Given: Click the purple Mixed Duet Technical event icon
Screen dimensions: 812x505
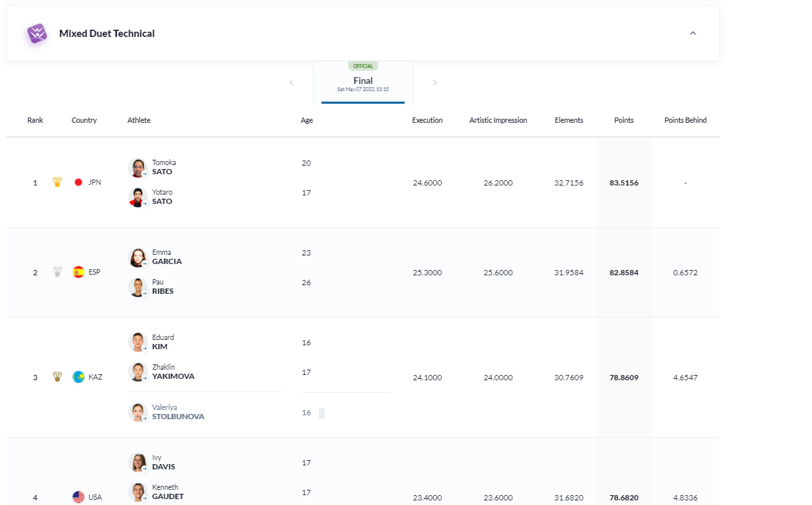Looking at the screenshot, I should click(x=37, y=34).
